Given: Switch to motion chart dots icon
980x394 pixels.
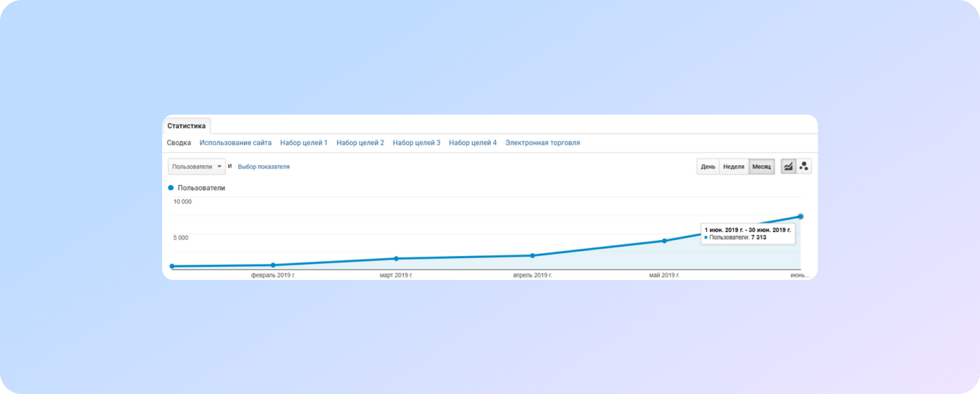Looking at the screenshot, I should (804, 166).
